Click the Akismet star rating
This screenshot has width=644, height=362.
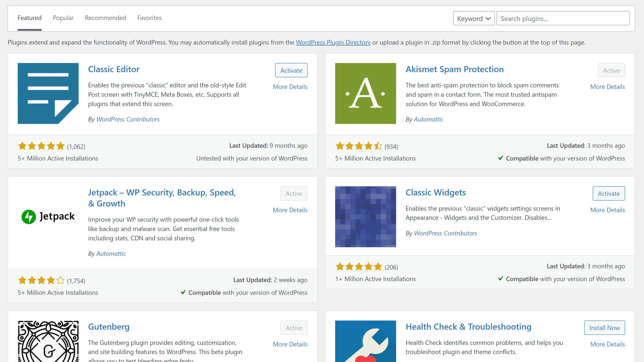[x=359, y=146]
